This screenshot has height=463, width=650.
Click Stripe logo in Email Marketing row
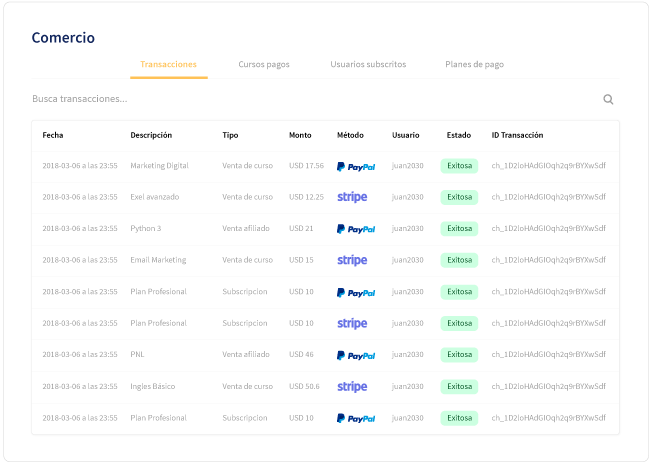point(352,260)
